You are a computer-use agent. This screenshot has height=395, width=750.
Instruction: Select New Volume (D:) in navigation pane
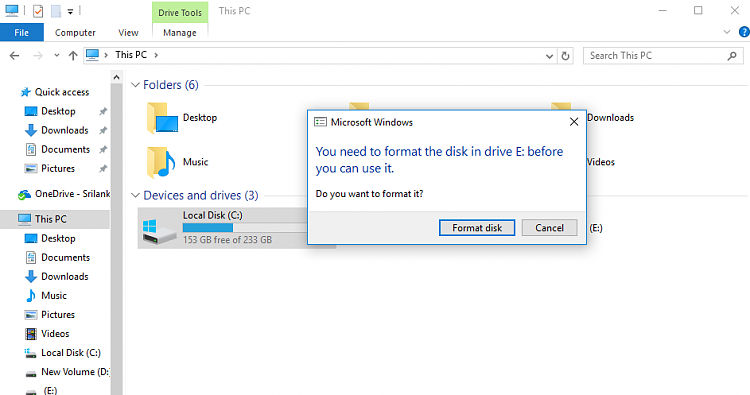[x=75, y=372]
